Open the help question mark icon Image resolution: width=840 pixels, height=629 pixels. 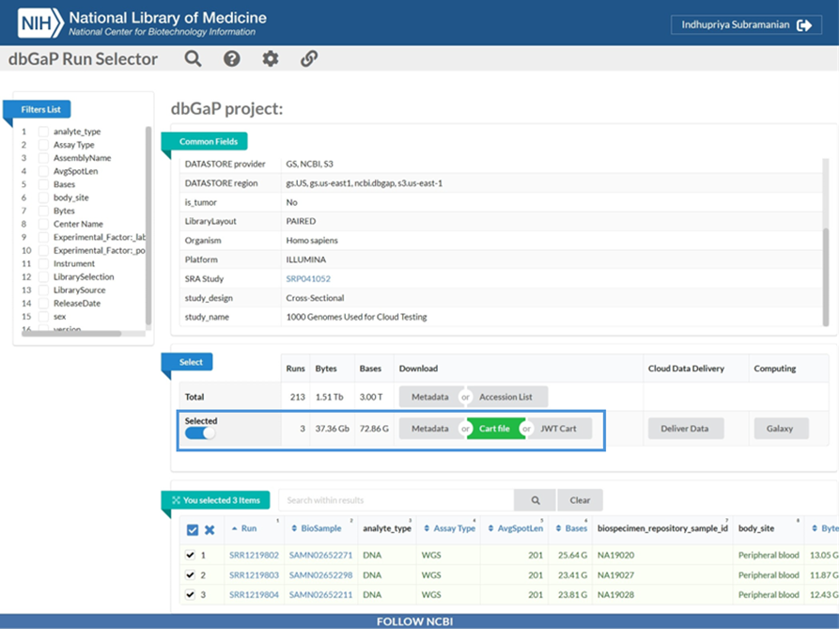[231, 59]
